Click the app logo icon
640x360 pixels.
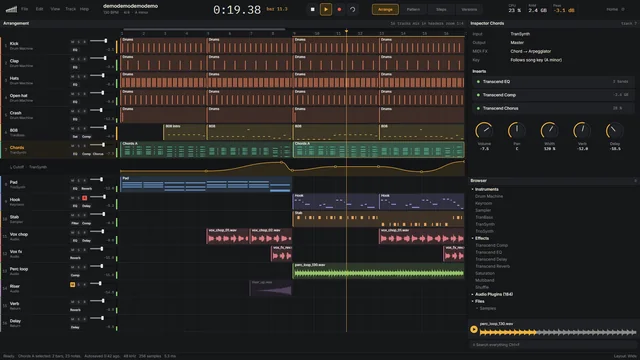11,9
